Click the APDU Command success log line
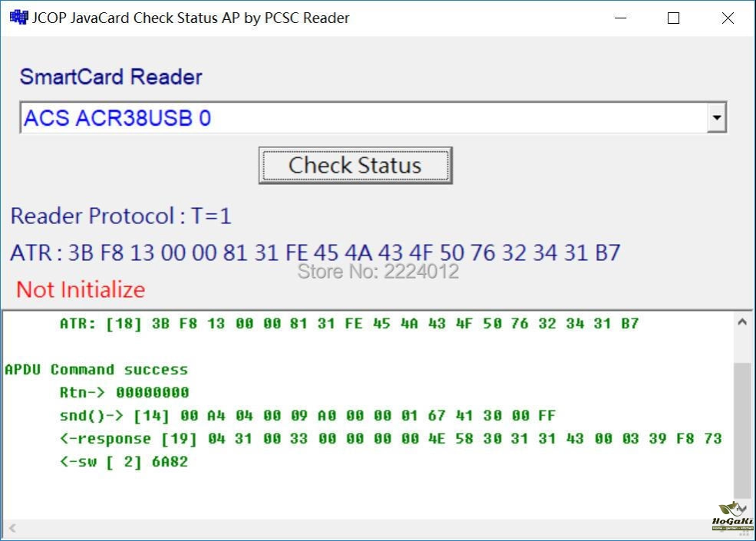Viewport: 756px width, 541px height. tap(96, 370)
